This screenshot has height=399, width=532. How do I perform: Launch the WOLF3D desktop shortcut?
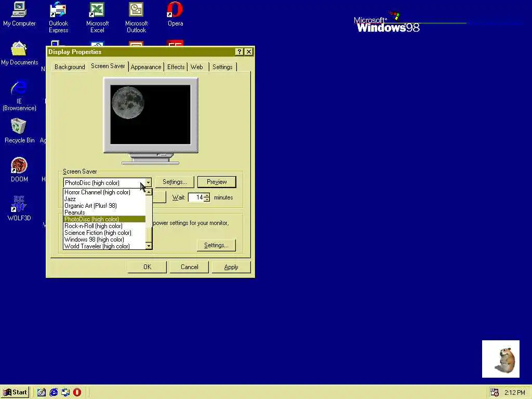point(19,208)
